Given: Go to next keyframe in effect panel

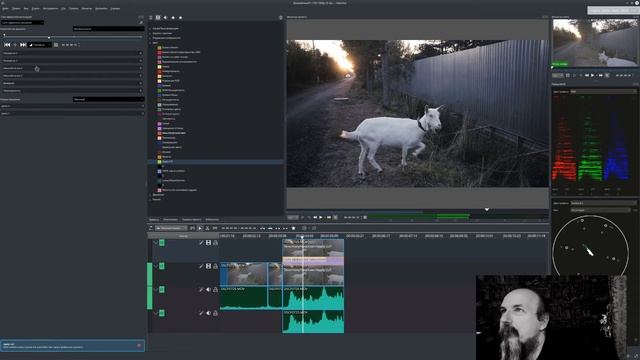Looking at the screenshot, I should 23,45.
